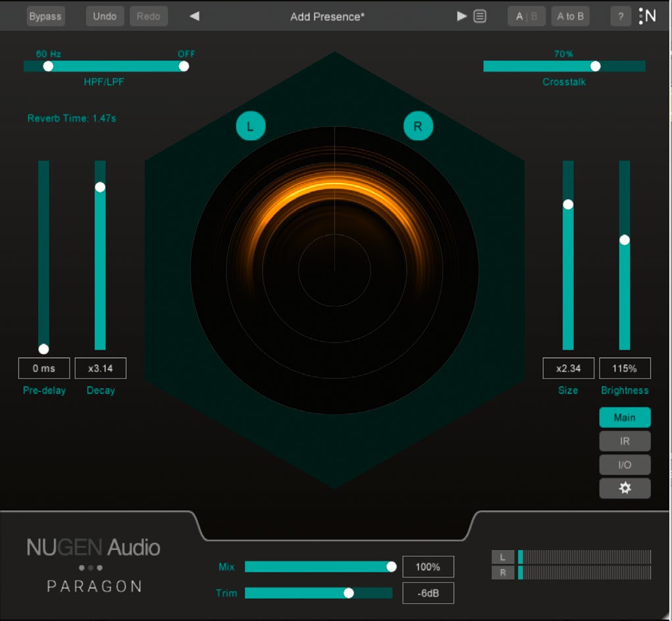Select the L microphone position handle

pyautogui.click(x=251, y=126)
